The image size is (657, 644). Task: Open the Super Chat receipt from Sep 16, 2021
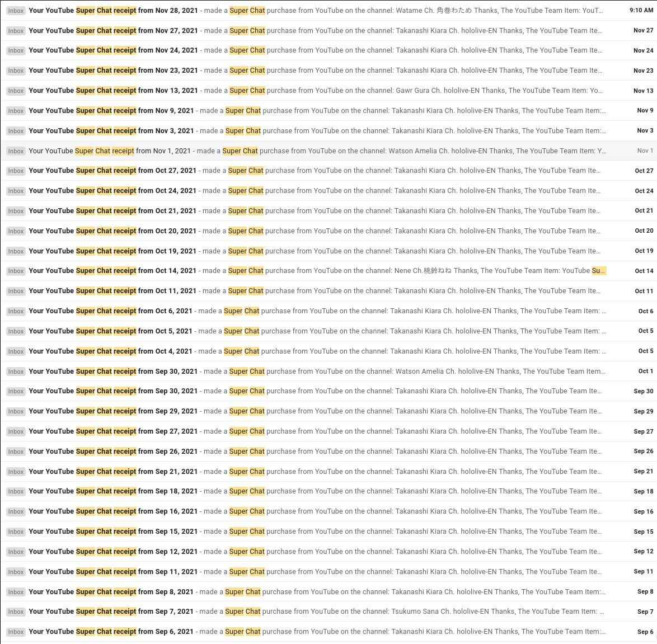(328, 511)
